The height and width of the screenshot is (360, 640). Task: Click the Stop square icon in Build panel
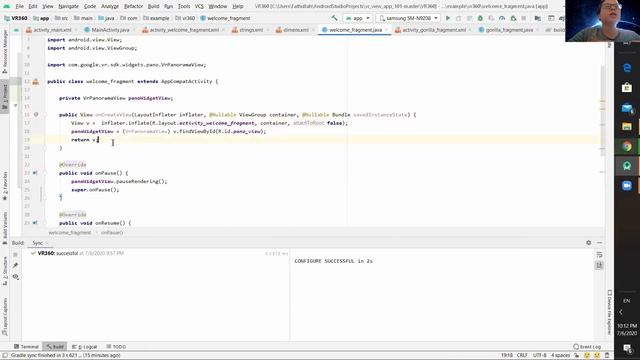[16, 254]
